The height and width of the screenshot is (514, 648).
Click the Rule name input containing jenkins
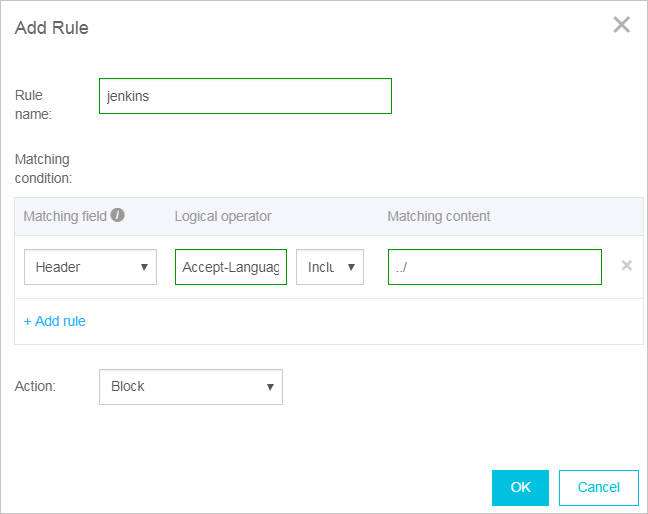click(245, 96)
